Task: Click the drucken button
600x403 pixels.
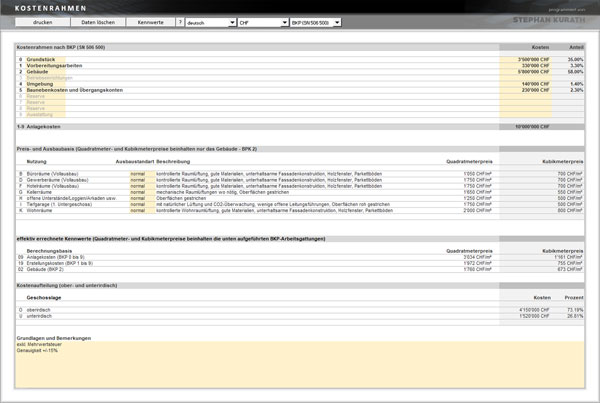Action: point(42,22)
